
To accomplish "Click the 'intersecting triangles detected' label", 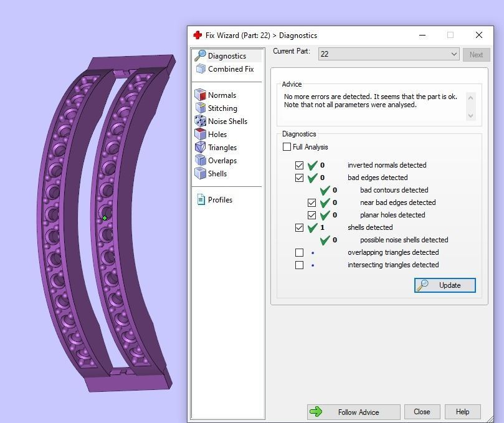I will (392, 265).
